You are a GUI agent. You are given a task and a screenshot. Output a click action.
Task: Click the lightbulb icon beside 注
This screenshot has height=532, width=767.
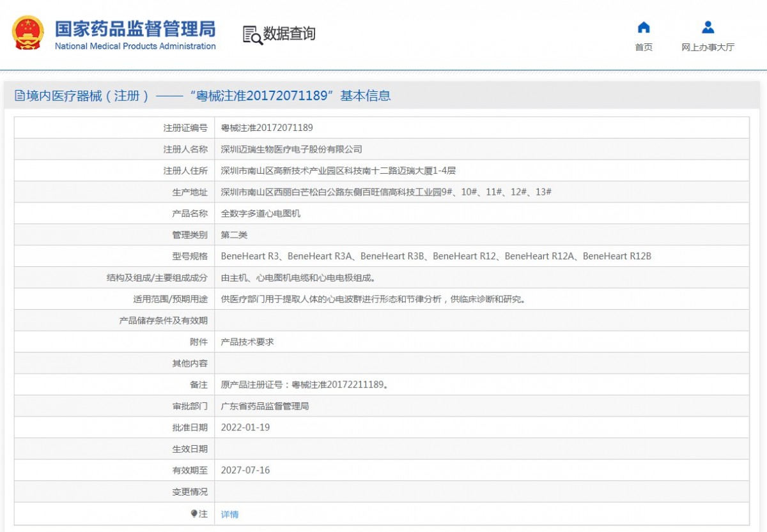point(194,513)
